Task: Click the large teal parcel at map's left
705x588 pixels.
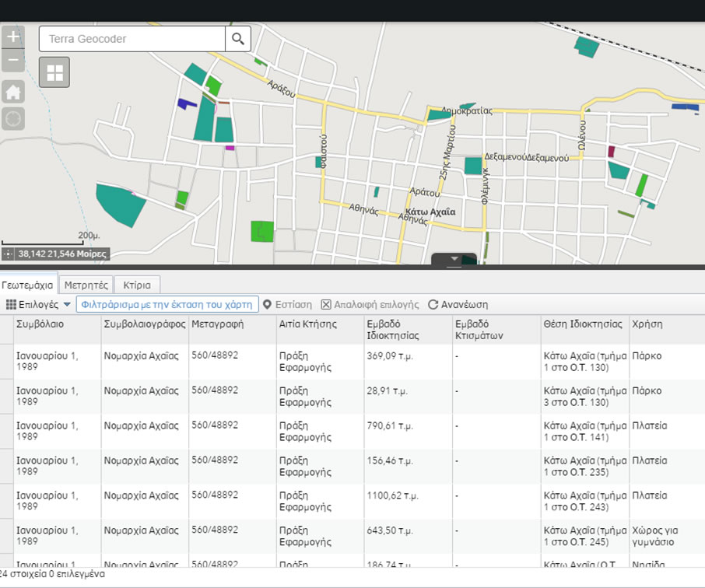Action: click(x=118, y=205)
